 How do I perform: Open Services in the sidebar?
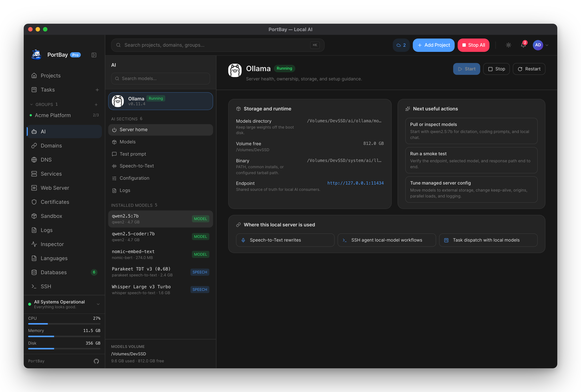tap(64, 174)
